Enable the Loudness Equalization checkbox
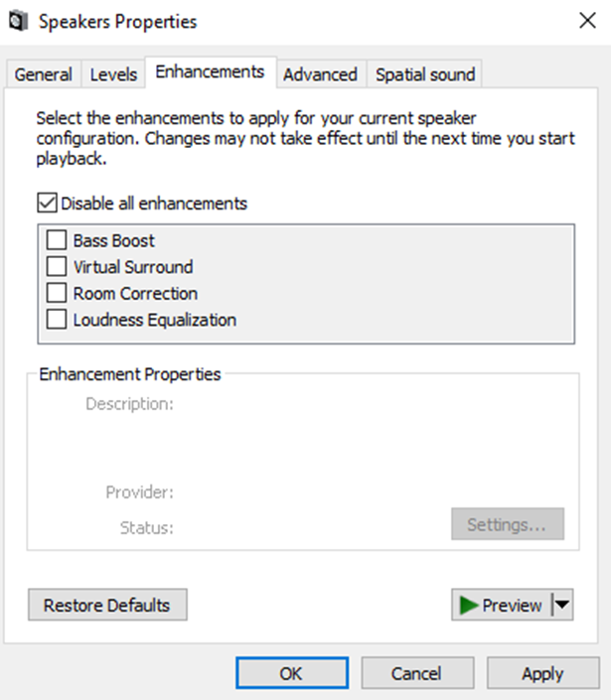This screenshot has height=700, width=611. tap(57, 320)
